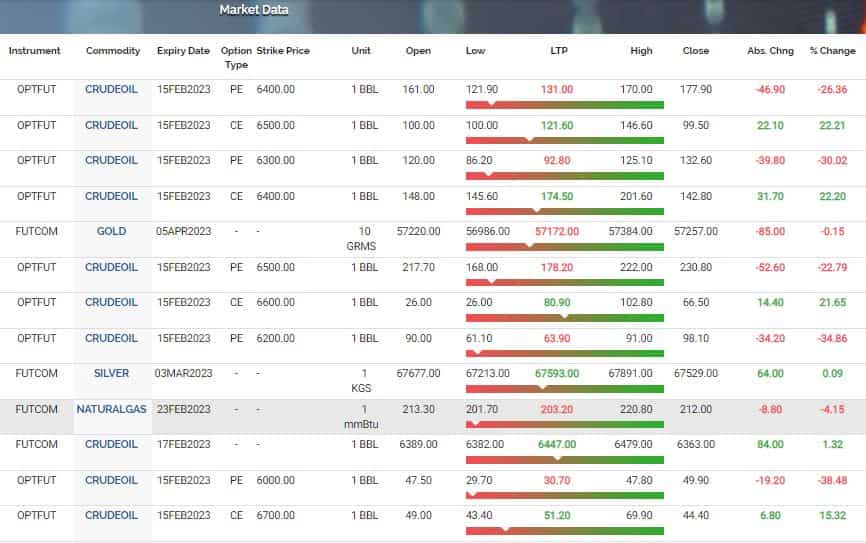This screenshot has height=543, width=866.
Task: Select the Abs. Chng value 14.40
Action: tap(770, 302)
